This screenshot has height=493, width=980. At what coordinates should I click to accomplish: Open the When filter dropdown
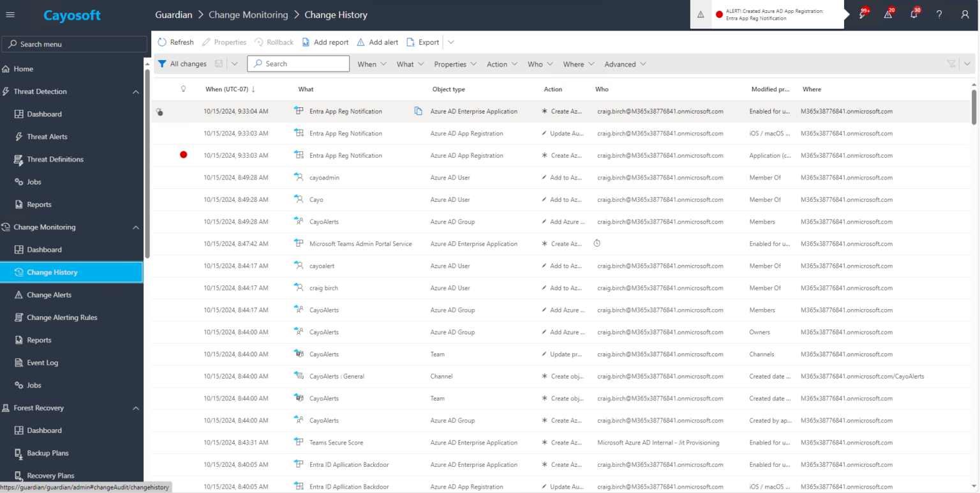372,64
